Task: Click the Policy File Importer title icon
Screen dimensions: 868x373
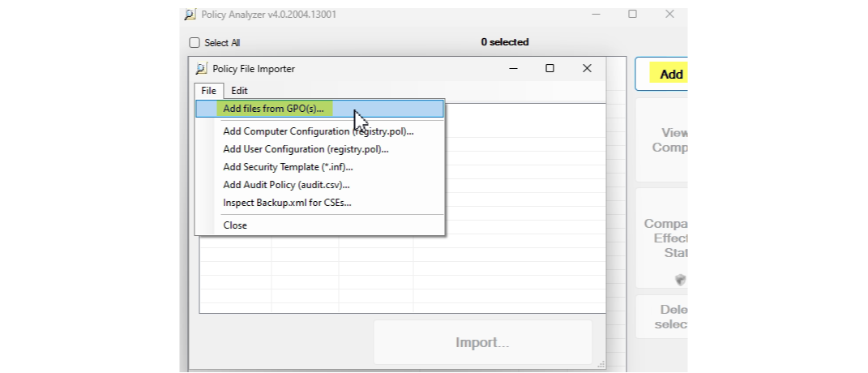Action: [202, 69]
